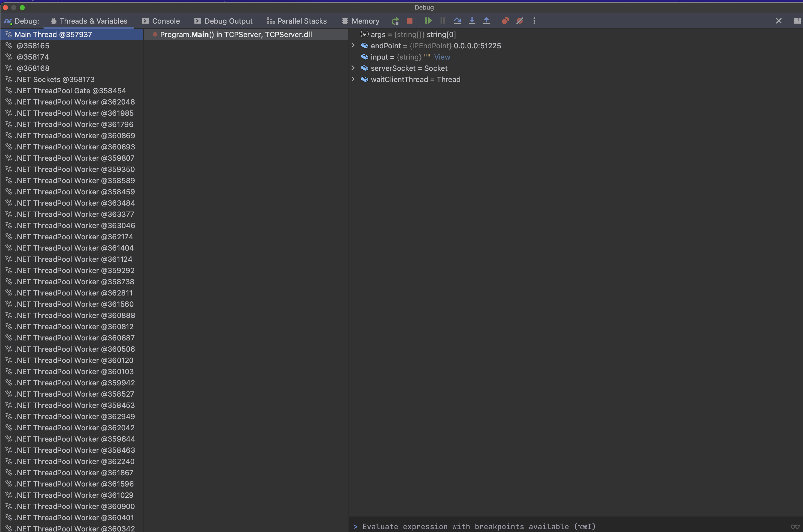Open the Debug Output tab
This screenshot has width=803, height=532.
click(223, 21)
